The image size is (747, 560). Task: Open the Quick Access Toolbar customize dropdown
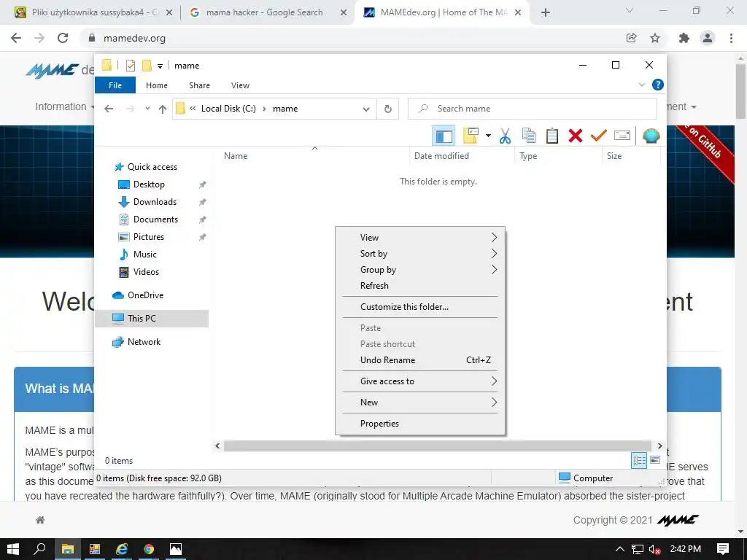click(160, 66)
